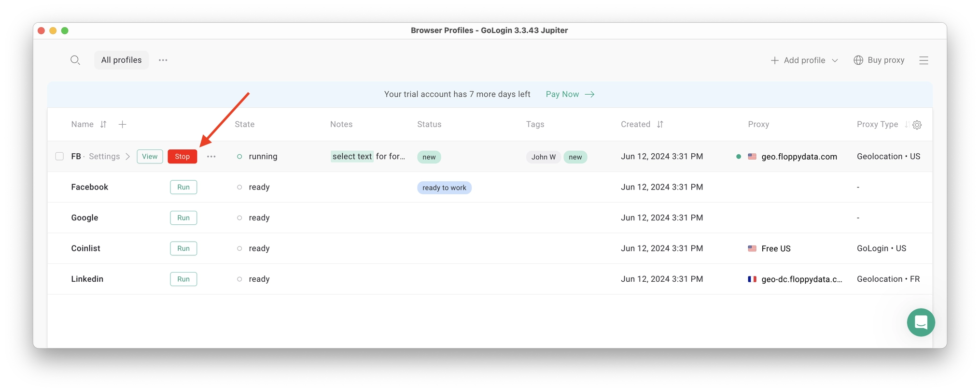Open FB profile Settings chevron
This screenshot has width=980, height=392.
(127, 156)
